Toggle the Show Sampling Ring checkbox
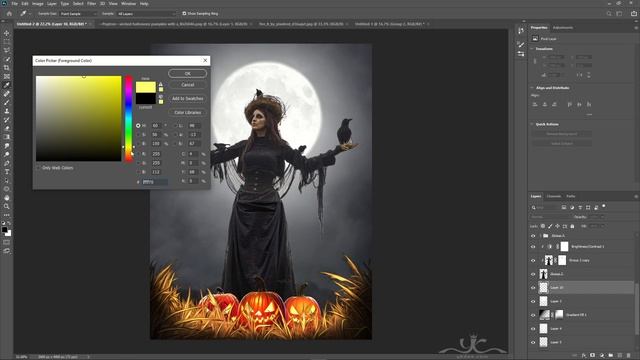Screen dimensions: 640x360 184,13
